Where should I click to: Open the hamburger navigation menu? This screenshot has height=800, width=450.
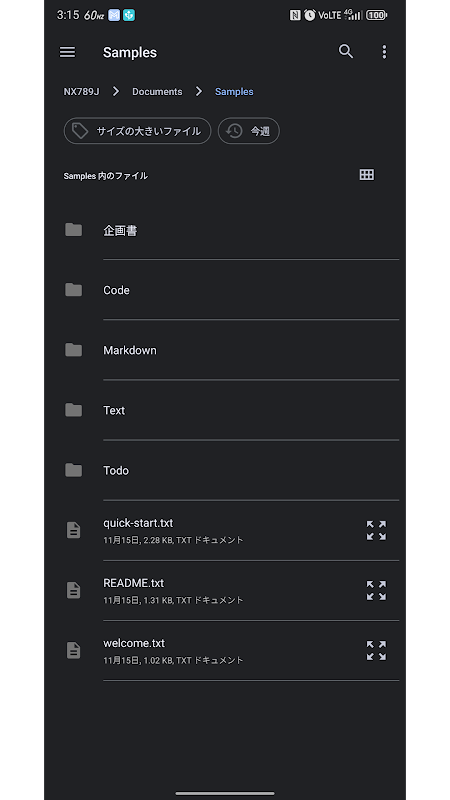[67, 52]
